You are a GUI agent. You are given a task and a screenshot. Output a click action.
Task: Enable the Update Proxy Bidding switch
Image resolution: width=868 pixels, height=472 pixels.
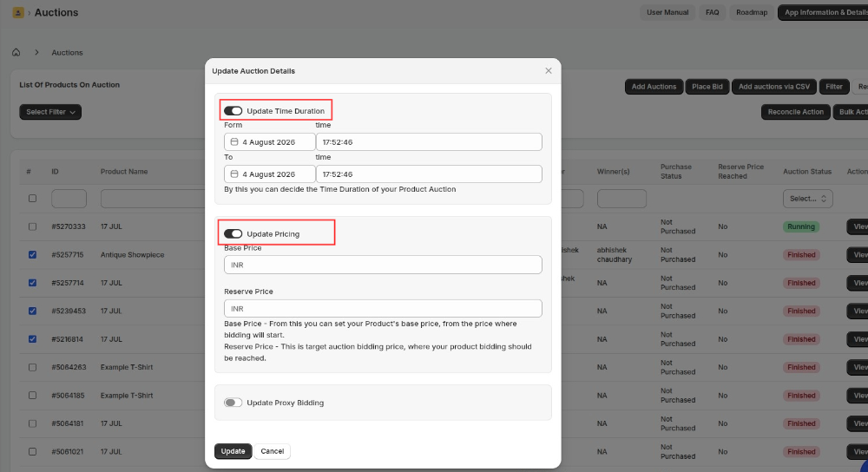point(233,403)
